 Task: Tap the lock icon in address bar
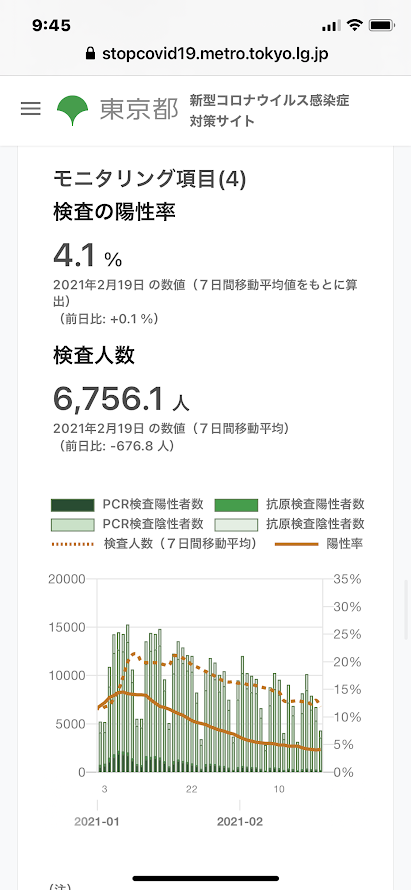coord(90,53)
